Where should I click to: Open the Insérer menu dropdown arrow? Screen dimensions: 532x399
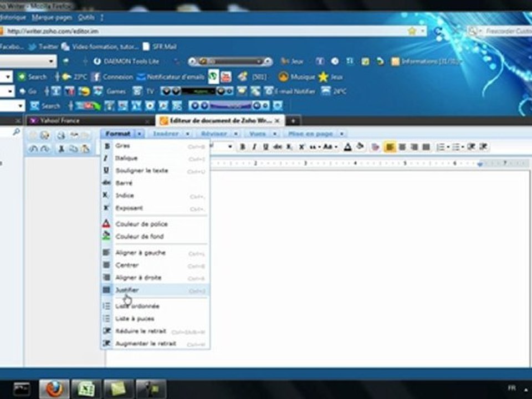pos(188,134)
